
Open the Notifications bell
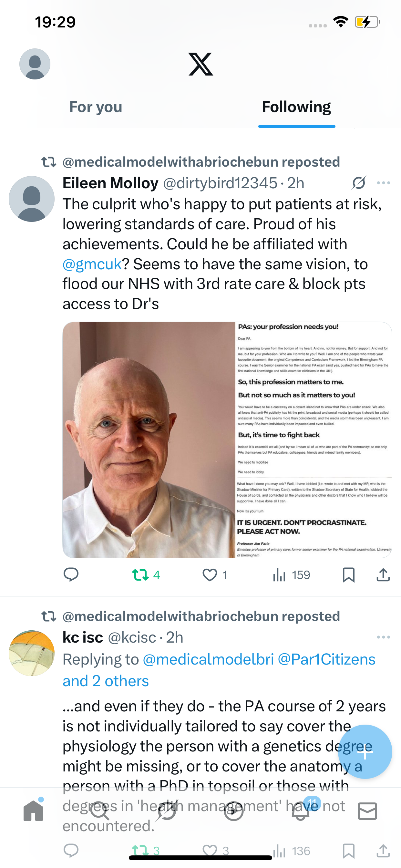tap(301, 811)
